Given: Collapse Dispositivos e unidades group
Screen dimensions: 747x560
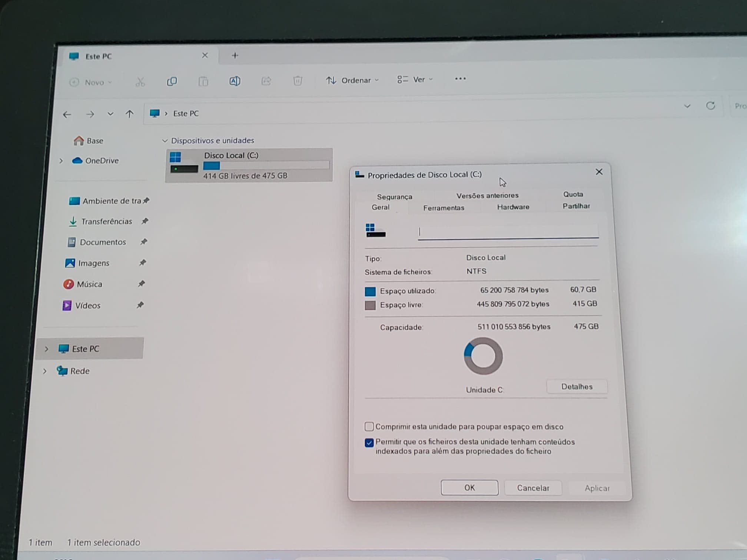Looking at the screenshot, I should pos(165,141).
